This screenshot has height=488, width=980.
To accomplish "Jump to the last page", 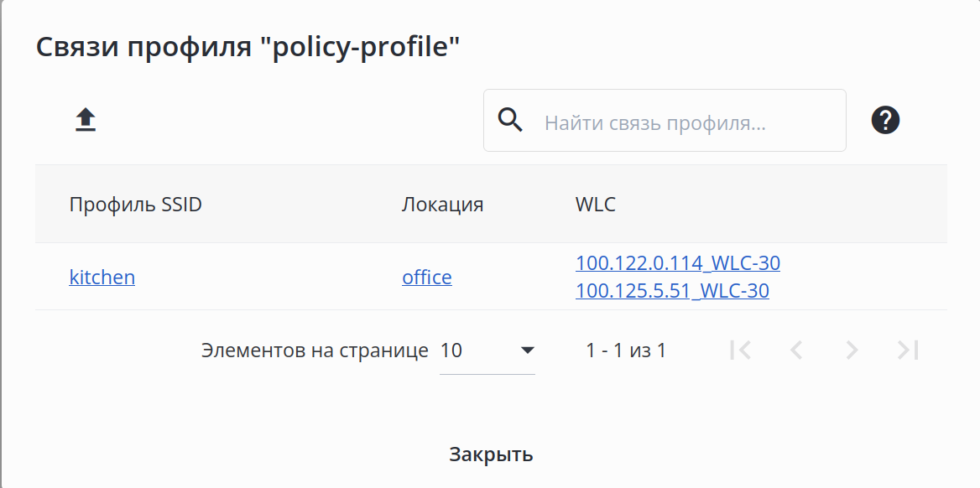I will click(x=908, y=350).
